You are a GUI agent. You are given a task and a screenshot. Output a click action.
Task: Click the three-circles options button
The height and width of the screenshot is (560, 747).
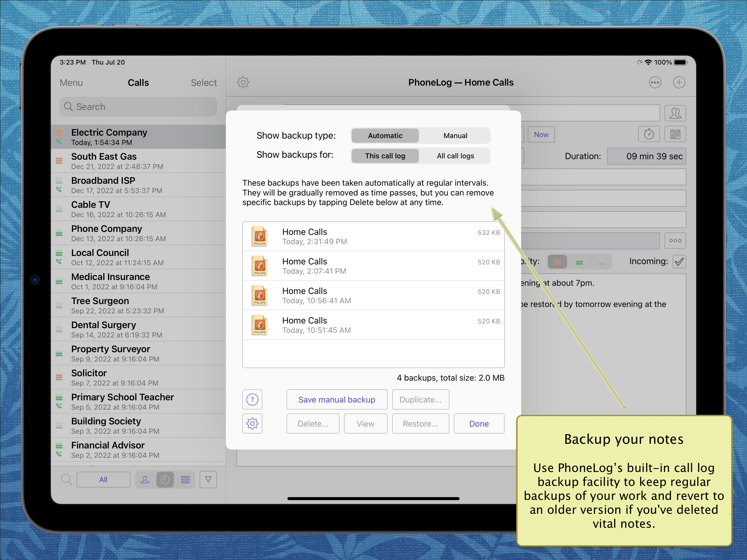point(675,240)
